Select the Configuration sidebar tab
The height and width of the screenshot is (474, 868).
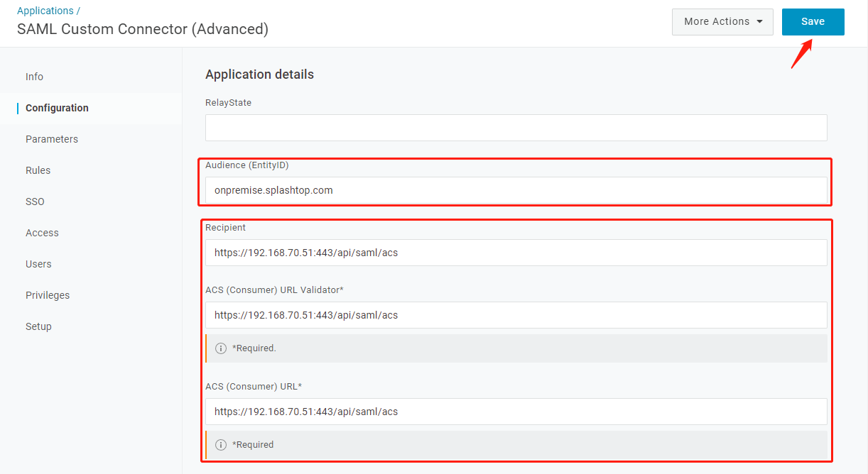(57, 108)
